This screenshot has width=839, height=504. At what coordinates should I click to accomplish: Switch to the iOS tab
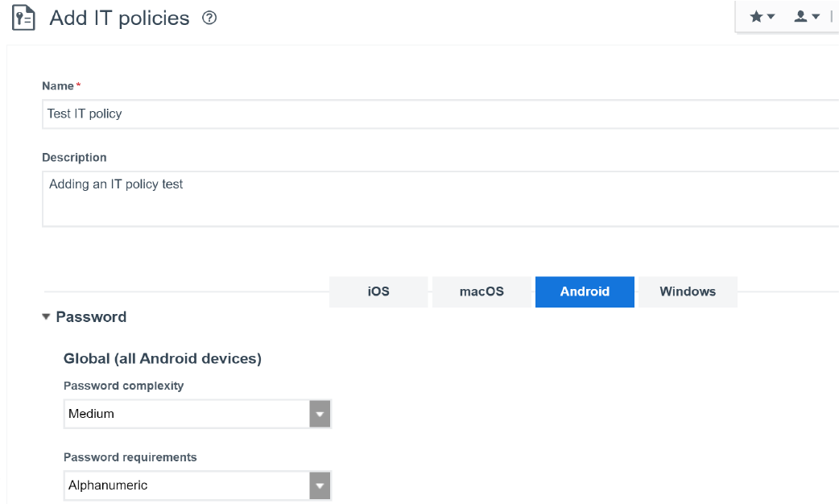pyautogui.click(x=378, y=291)
